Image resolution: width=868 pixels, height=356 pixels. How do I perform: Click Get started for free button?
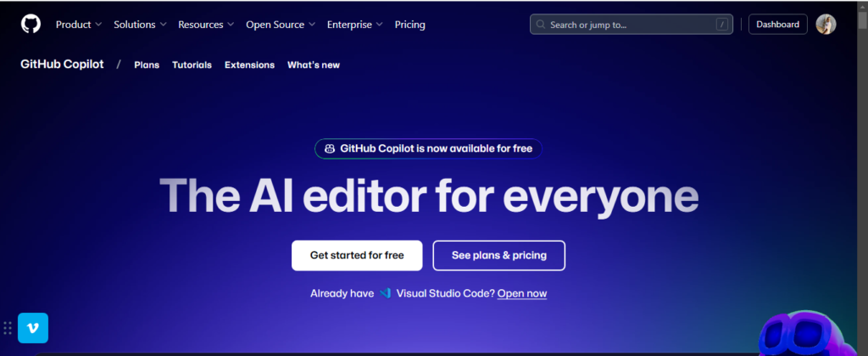tap(357, 255)
